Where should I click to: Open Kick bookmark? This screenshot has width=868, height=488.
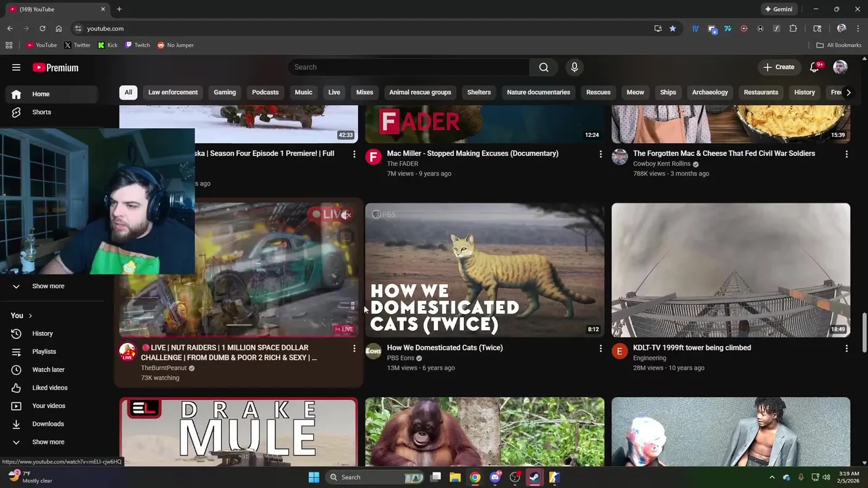pos(108,45)
